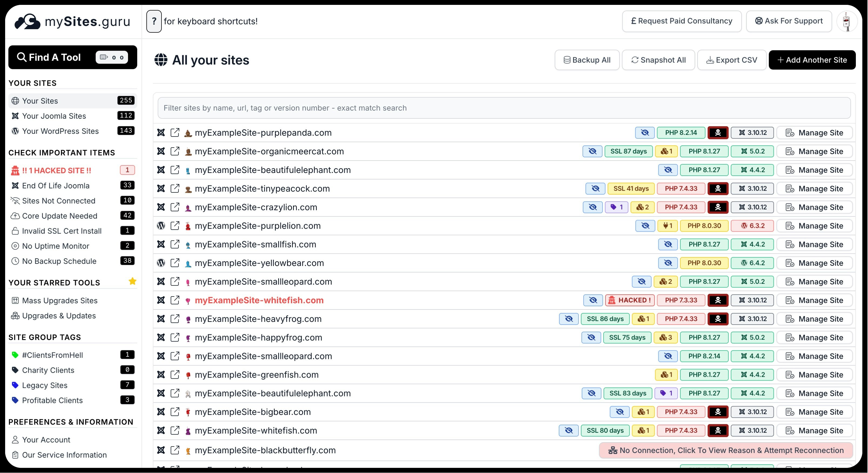
Task: Click the skull badge on tinypeacock row
Action: pyautogui.click(x=718, y=188)
